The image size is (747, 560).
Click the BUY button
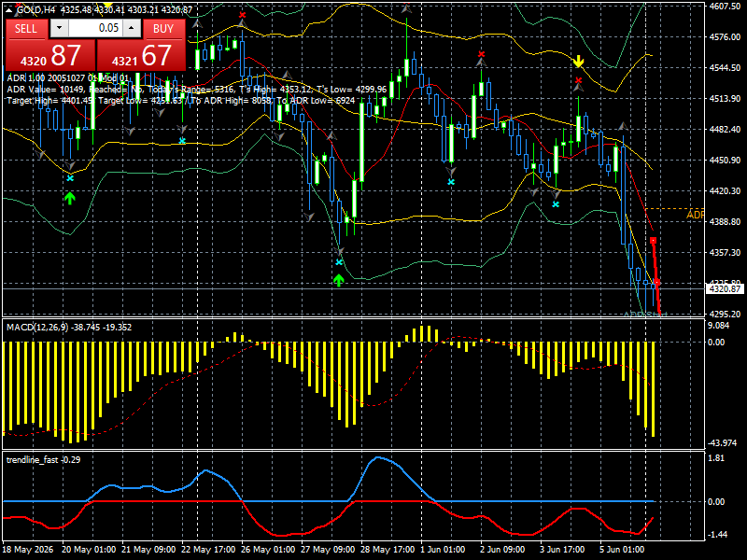pyautogui.click(x=163, y=29)
